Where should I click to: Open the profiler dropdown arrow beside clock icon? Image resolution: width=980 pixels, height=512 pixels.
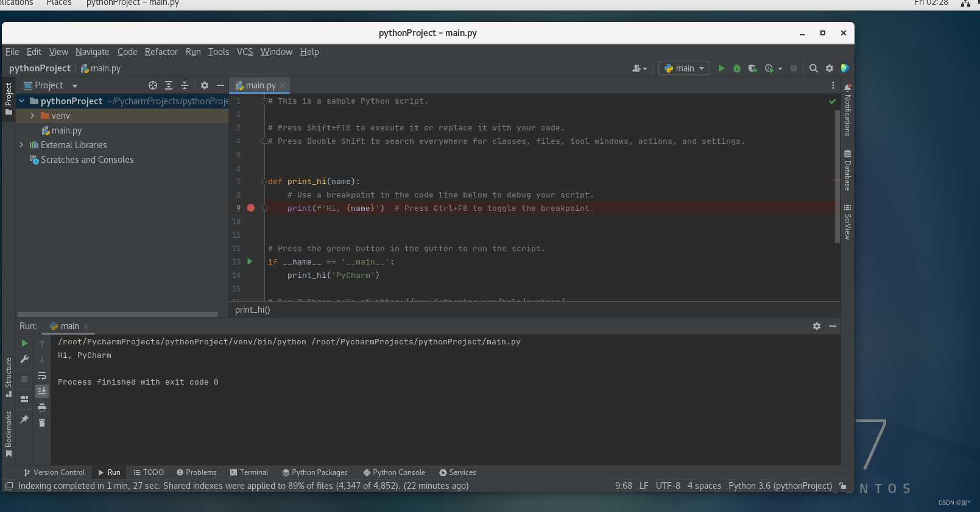(780, 69)
